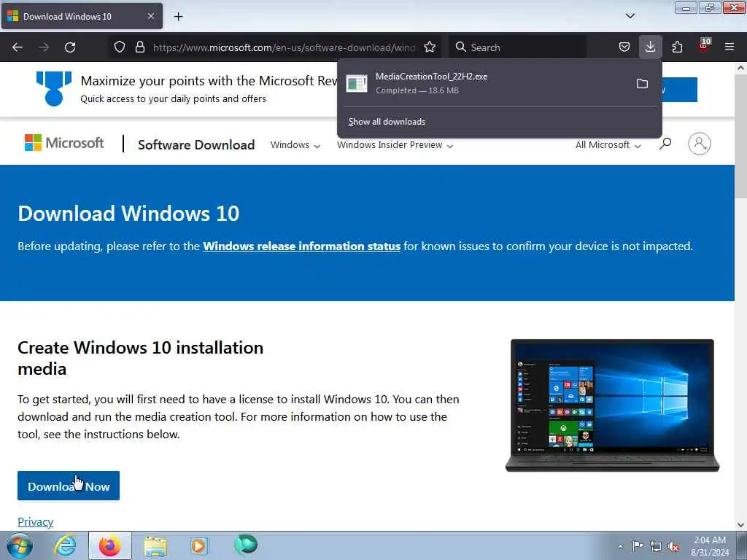Open the taskbar clock and date
The width and height of the screenshot is (747, 560).
[710, 546]
